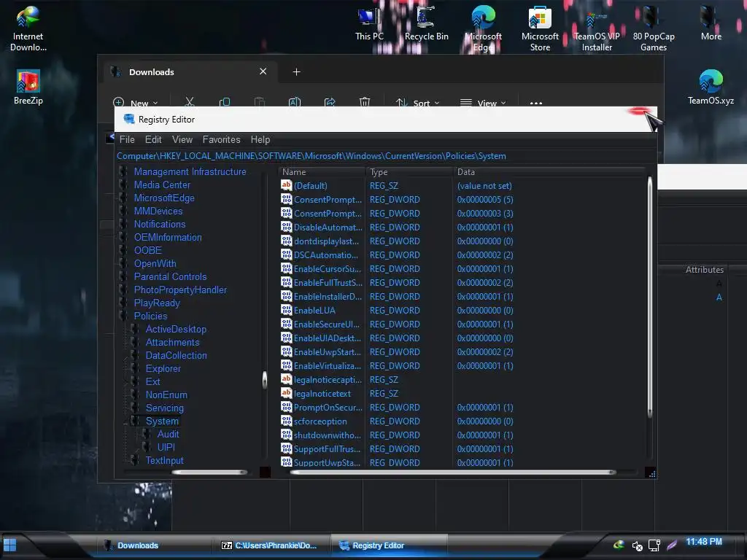Click the Windows Start button
This screenshot has width=747, height=560.
point(10,545)
